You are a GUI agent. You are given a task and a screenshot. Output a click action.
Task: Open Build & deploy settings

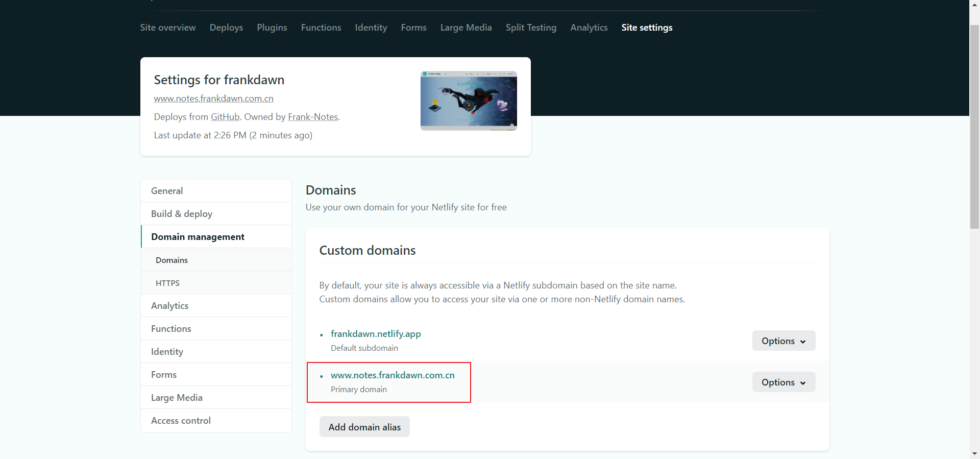tap(216, 213)
